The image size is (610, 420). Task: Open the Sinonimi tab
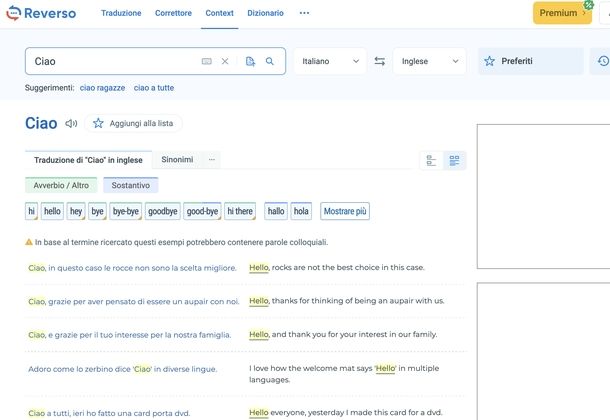coord(177,160)
